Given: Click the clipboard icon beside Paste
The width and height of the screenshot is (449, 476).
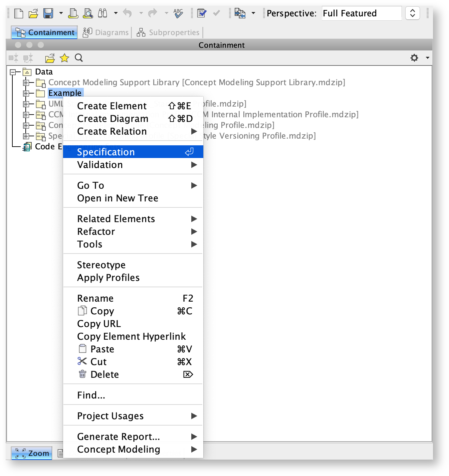Looking at the screenshot, I should click(x=82, y=349).
